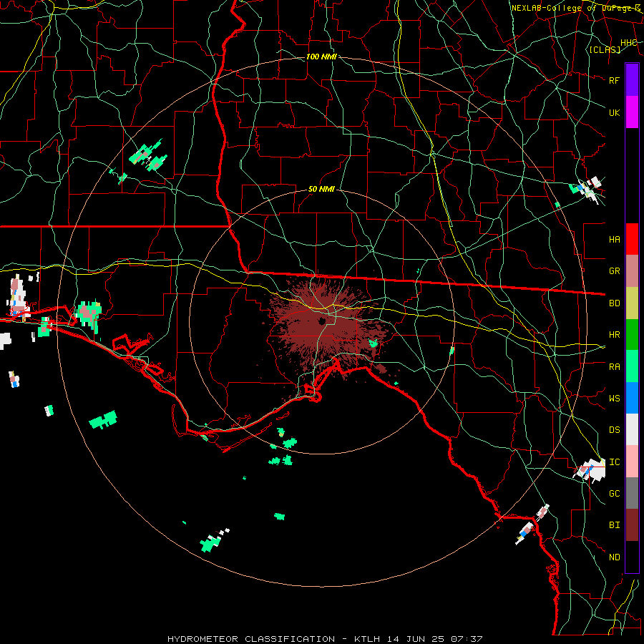
Task: Click the white DS legend swatch
Action: [632, 429]
